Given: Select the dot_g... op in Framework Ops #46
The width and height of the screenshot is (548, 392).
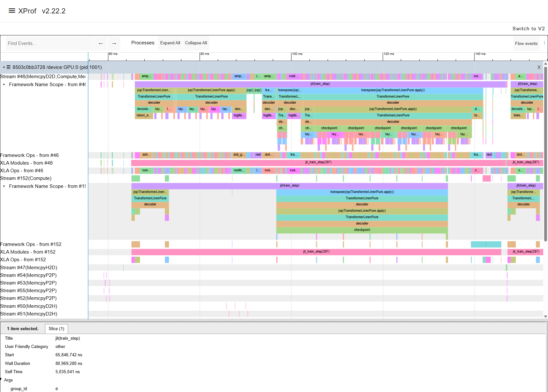Looking at the screenshot, I should [x=239, y=155].
